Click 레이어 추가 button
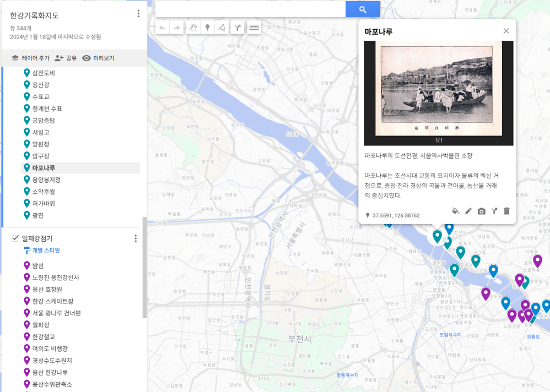This screenshot has width=550, height=392. tap(30, 58)
